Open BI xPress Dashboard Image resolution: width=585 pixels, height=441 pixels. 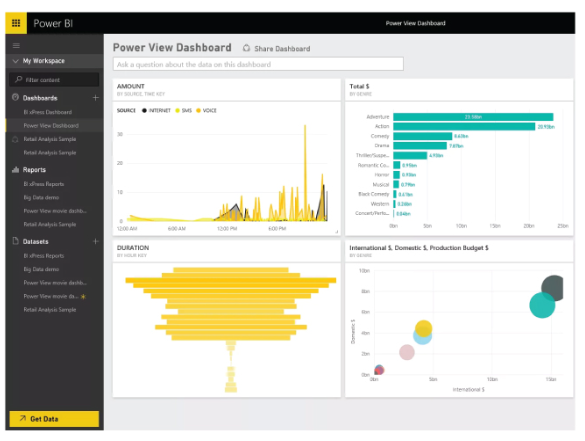pos(48,112)
